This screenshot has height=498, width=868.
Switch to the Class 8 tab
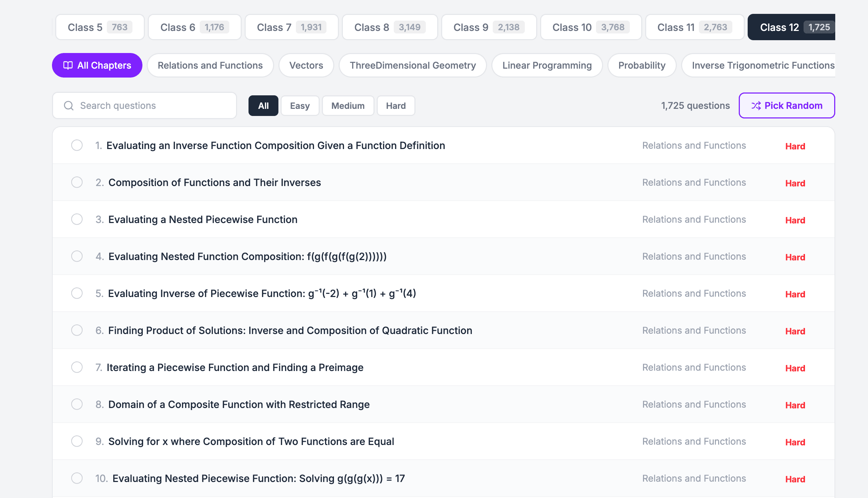tap(389, 27)
